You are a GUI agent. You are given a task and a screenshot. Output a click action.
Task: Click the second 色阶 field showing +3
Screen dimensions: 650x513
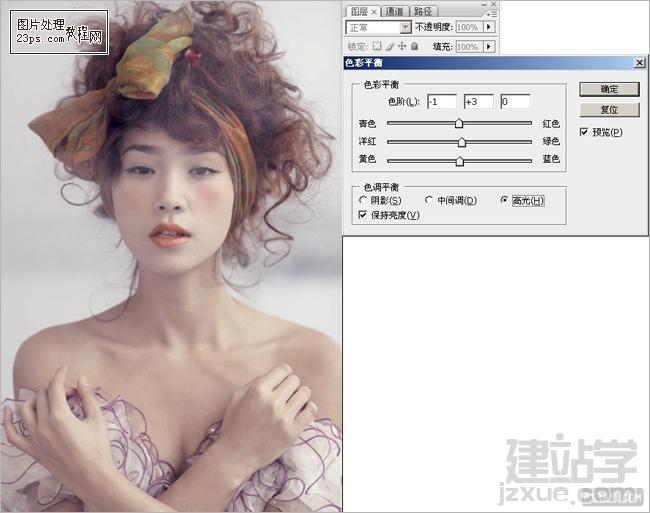click(479, 102)
